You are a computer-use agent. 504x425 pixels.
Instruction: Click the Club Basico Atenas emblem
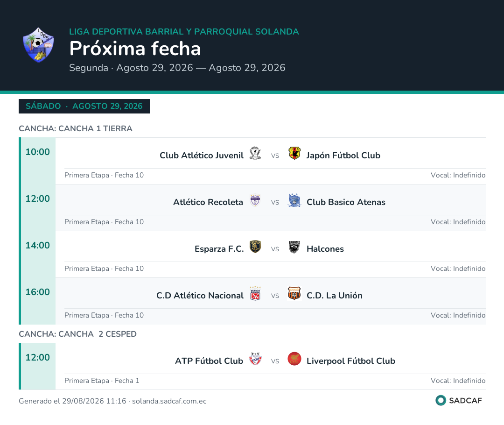294,200
